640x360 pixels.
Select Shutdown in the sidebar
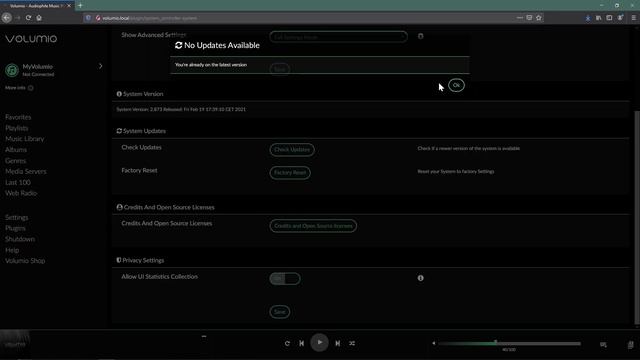(20, 239)
